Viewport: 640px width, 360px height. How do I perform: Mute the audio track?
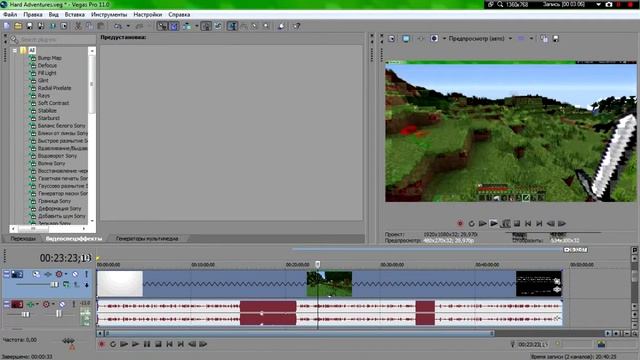(62, 304)
